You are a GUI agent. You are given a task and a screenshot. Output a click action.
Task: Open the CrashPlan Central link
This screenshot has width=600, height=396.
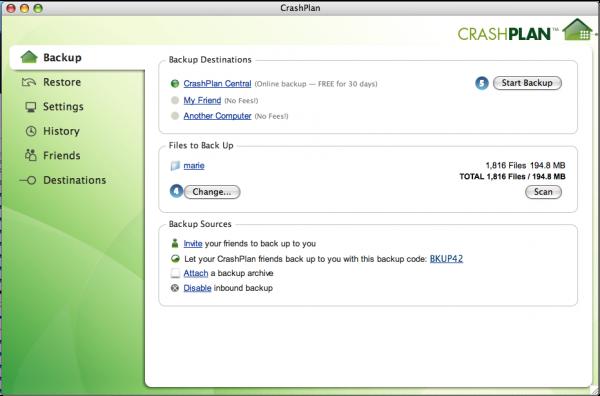pos(217,83)
